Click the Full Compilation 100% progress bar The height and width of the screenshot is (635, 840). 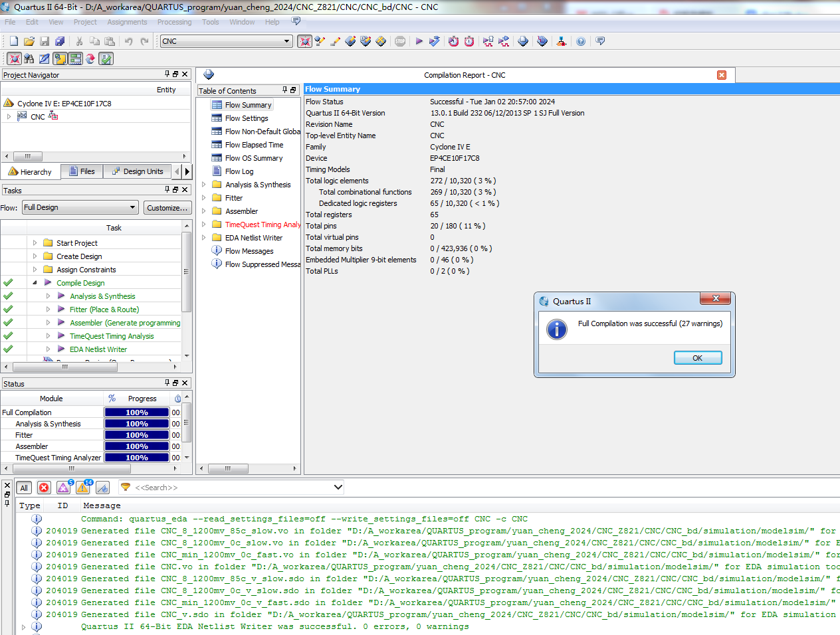point(137,412)
